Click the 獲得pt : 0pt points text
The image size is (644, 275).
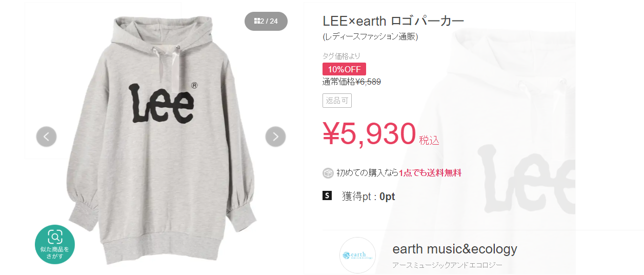coord(368,197)
